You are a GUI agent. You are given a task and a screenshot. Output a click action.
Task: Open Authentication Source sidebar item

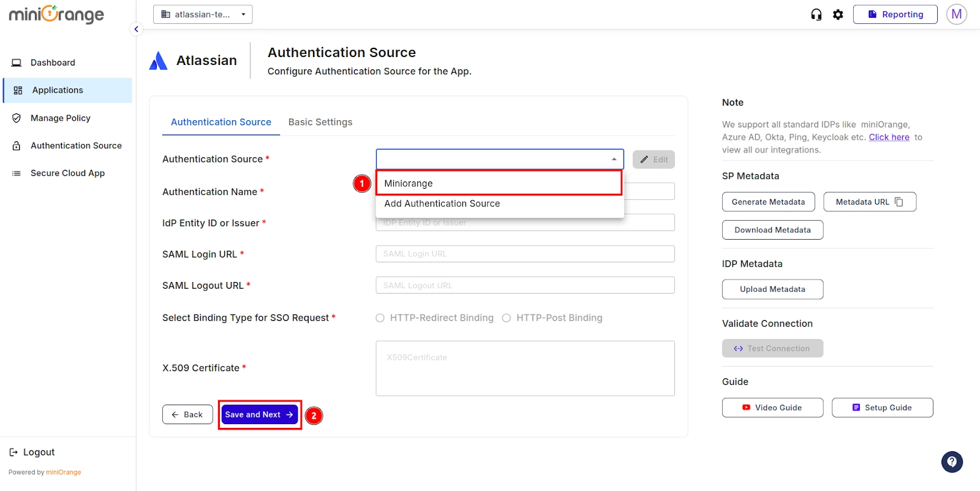pyautogui.click(x=67, y=146)
